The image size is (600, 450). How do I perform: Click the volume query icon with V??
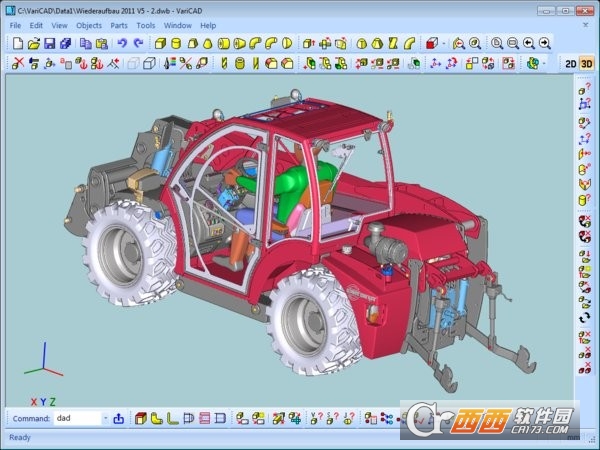pos(316,419)
